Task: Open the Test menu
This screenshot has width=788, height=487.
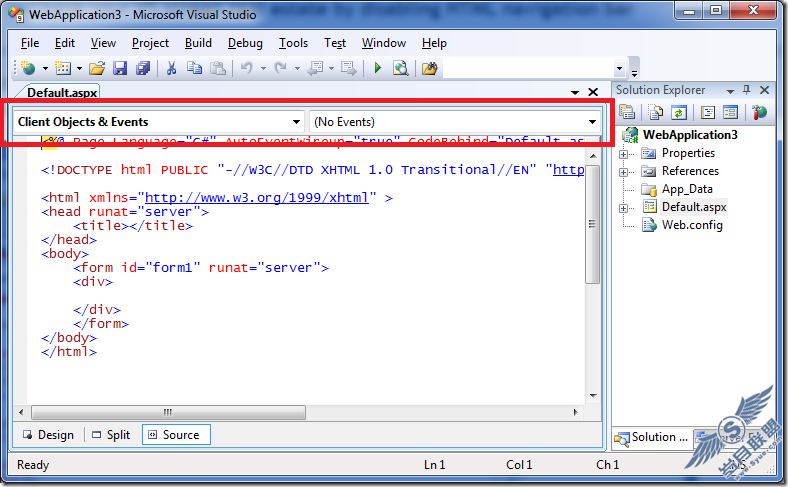Action: coord(335,43)
